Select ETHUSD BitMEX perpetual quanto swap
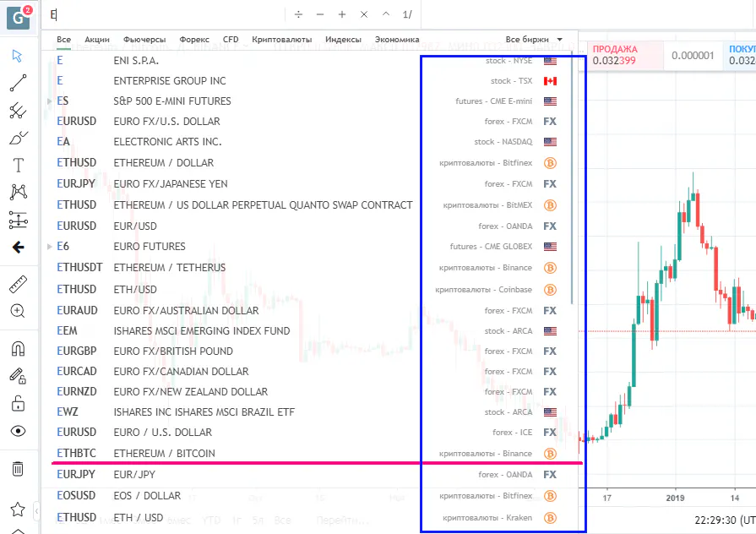This screenshot has height=534, width=756. (x=309, y=205)
